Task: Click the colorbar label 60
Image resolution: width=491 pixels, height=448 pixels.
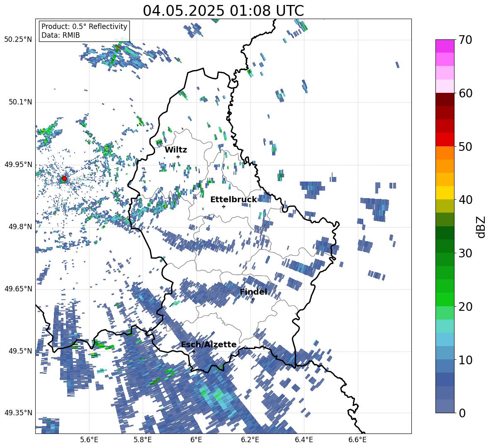Action: [x=465, y=93]
